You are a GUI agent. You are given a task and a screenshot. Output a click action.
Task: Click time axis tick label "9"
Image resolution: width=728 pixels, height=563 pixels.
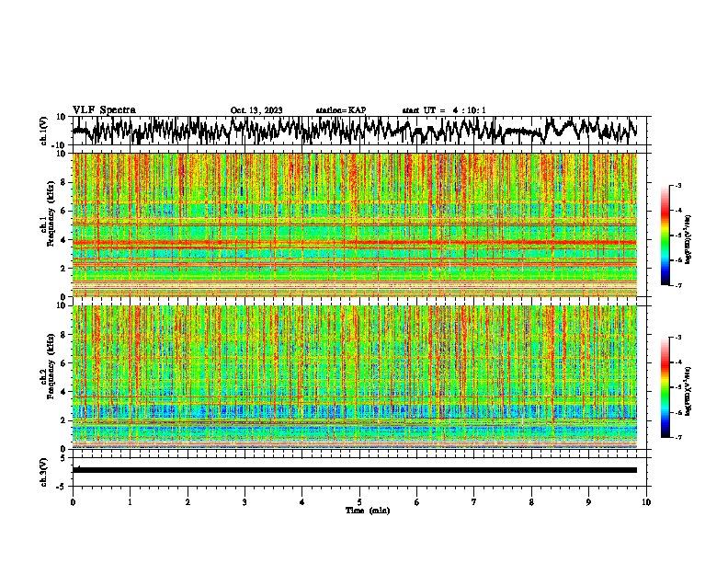[588, 502]
